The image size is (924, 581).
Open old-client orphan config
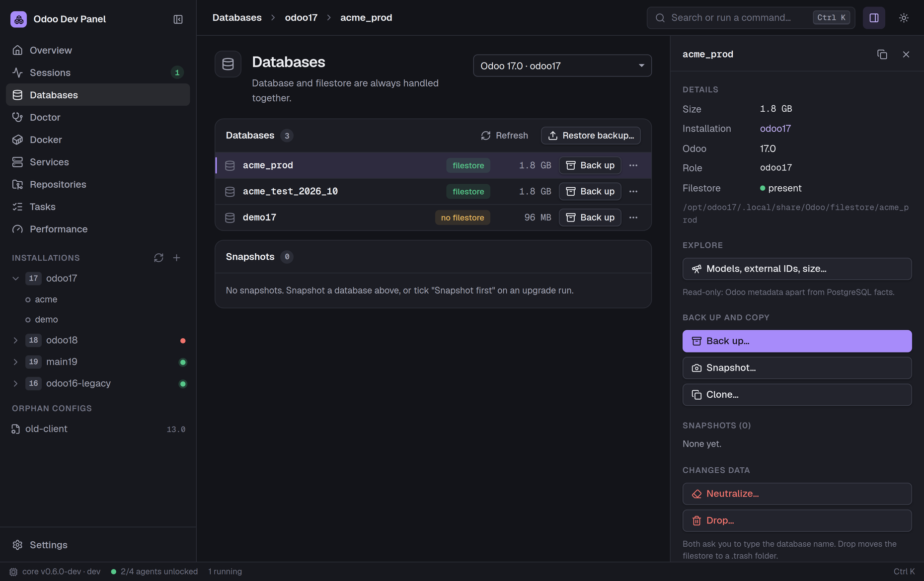pos(98,429)
